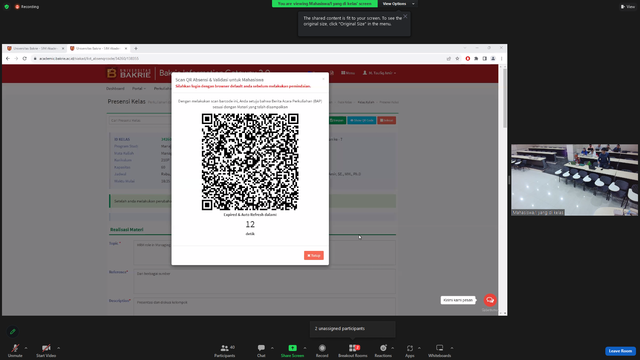Select the second Universitas Bakrie browser tab
The height and width of the screenshot is (360, 640).
click(98, 48)
